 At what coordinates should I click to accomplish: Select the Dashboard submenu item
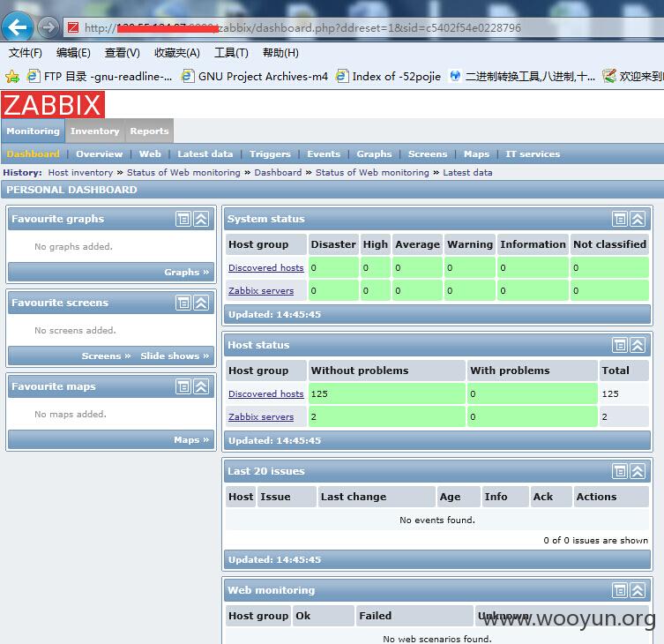click(33, 154)
